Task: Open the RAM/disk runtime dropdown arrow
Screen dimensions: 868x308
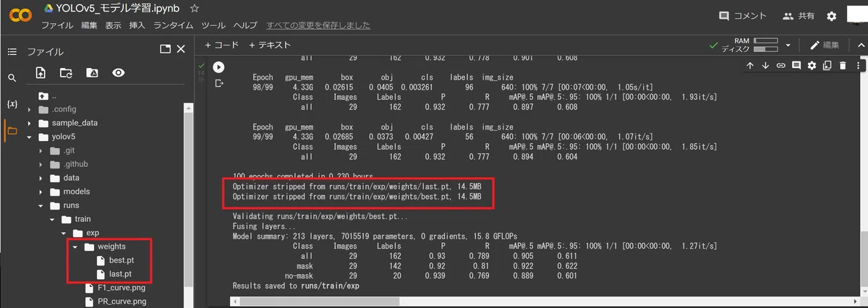Action: [788, 45]
